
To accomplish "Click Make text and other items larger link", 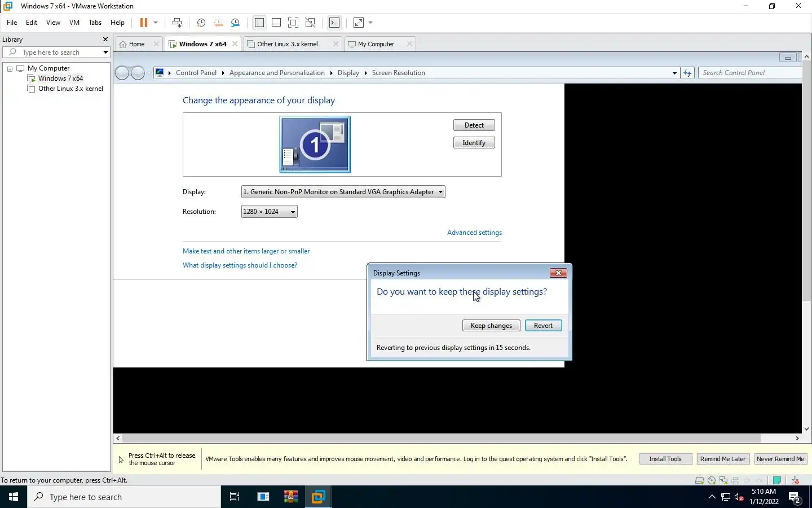I will pos(246,251).
